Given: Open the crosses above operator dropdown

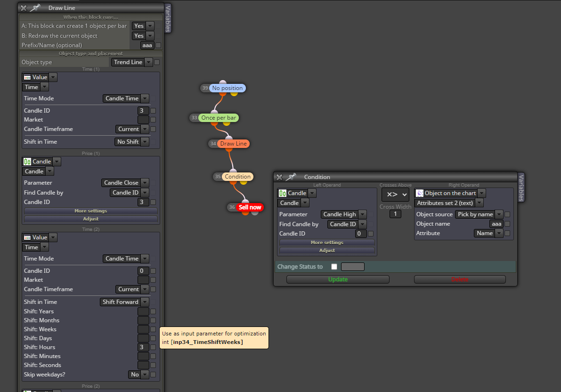Looking at the screenshot, I should pyautogui.click(x=395, y=195).
